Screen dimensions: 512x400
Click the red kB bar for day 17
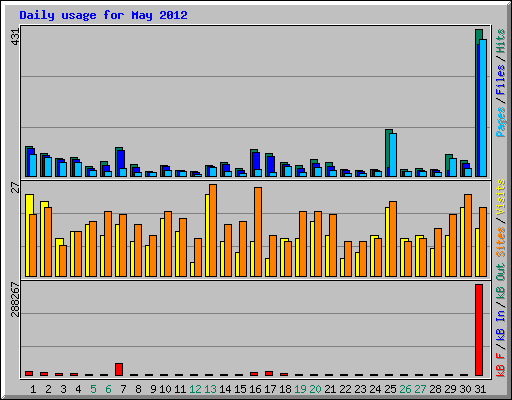(269, 373)
